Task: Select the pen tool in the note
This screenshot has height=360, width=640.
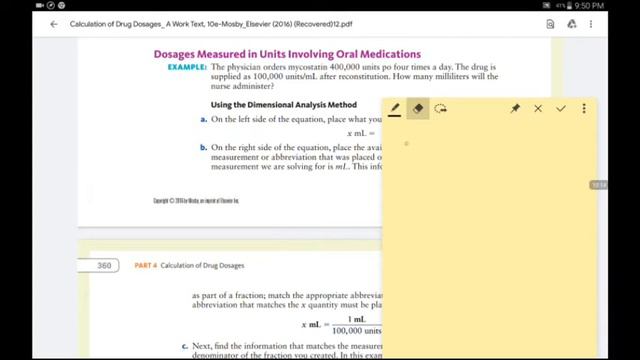Action: pos(394,109)
